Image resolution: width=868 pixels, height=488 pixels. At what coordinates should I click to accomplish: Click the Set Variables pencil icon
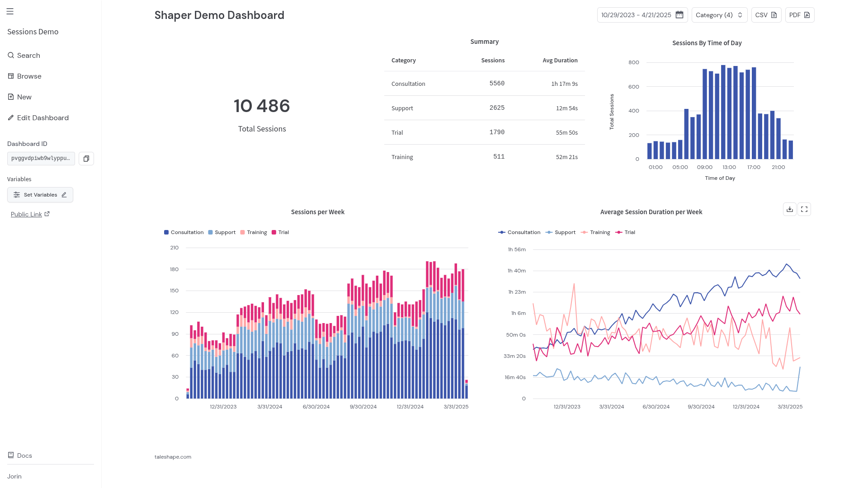tap(64, 195)
